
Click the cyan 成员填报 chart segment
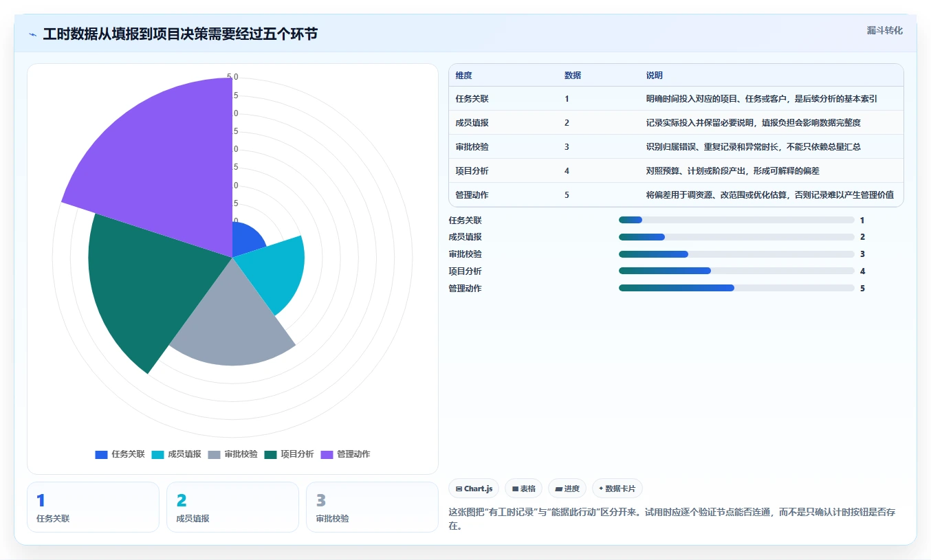tap(275, 271)
